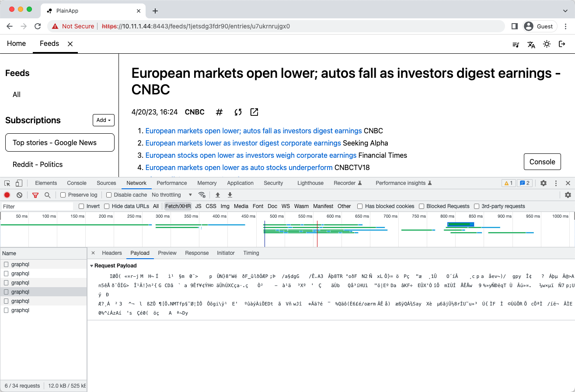Show All feeds in the sidebar
The image size is (575, 392).
click(x=17, y=94)
